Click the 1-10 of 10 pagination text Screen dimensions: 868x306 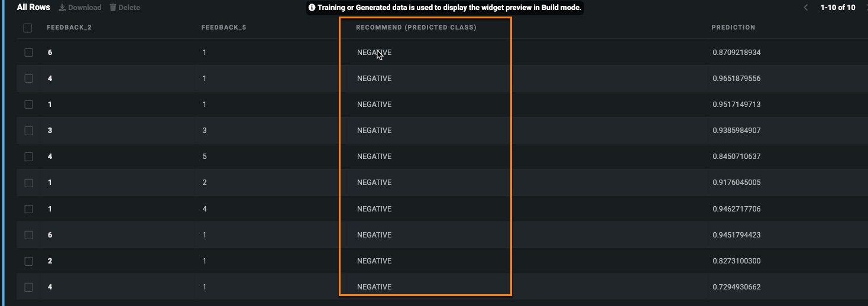point(837,8)
